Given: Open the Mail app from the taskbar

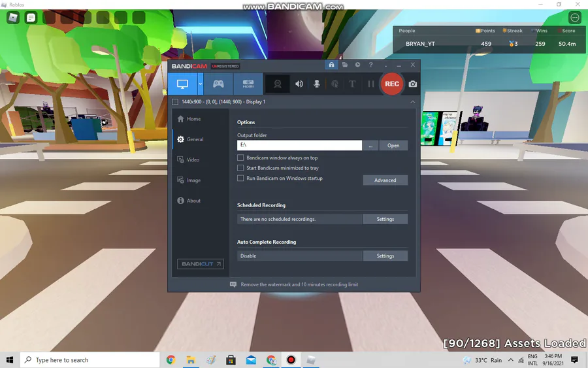Looking at the screenshot, I should [251, 360].
